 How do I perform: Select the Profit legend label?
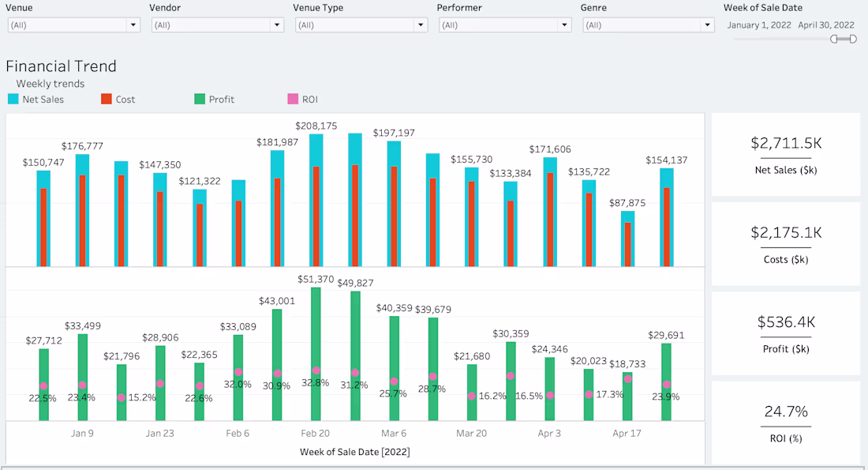point(222,100)
